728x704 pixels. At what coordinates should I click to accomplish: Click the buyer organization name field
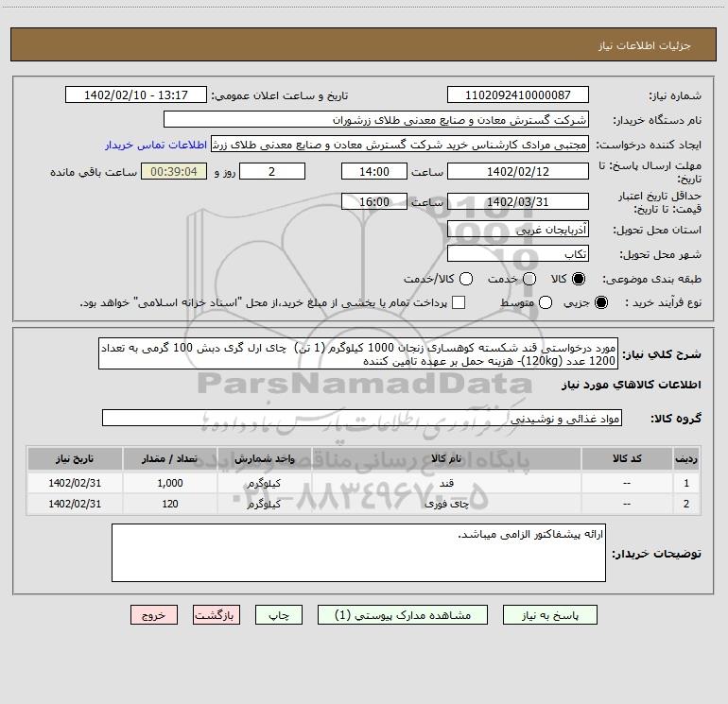pos(376,120)
